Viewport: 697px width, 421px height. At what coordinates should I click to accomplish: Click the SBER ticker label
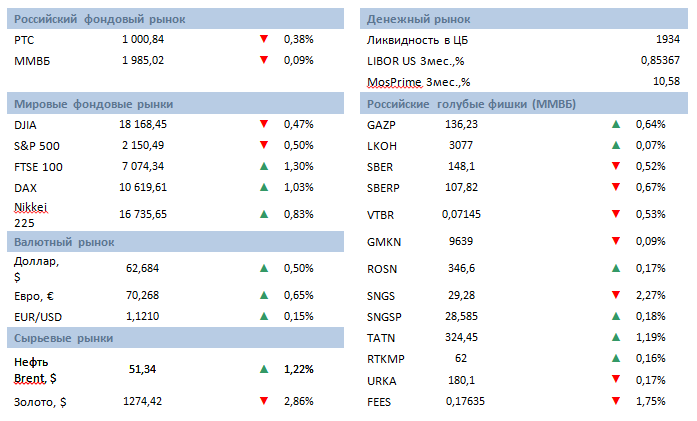[382, 166]
